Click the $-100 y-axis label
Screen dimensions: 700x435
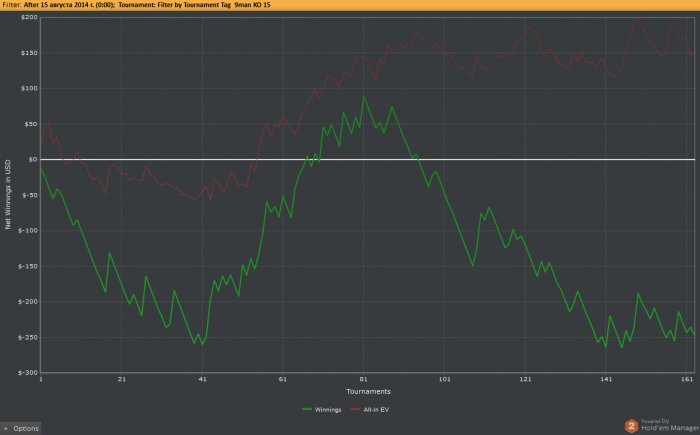point(28,230)
